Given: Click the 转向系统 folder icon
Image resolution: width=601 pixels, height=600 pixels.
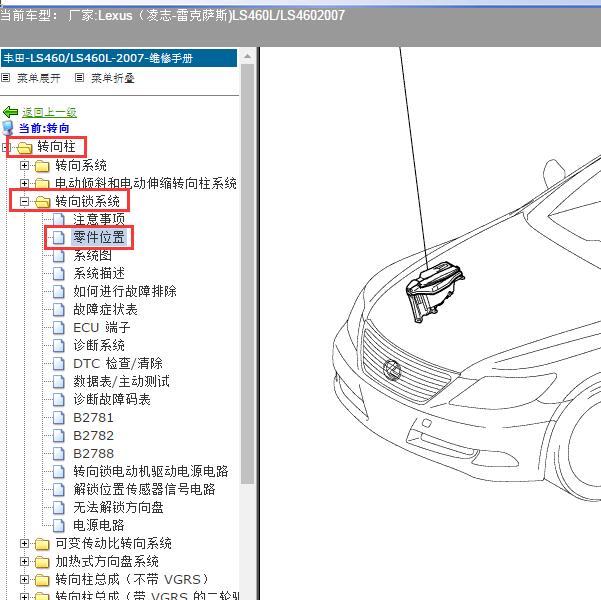Looking at the screenshot, I should 42,166.
